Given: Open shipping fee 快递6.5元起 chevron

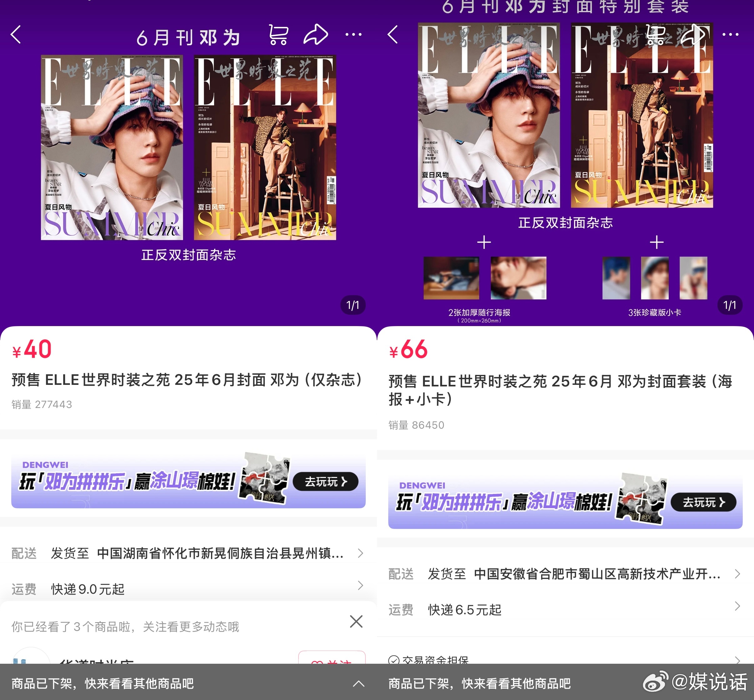Looking at the screenshot, I should click(x=737, y=606).
